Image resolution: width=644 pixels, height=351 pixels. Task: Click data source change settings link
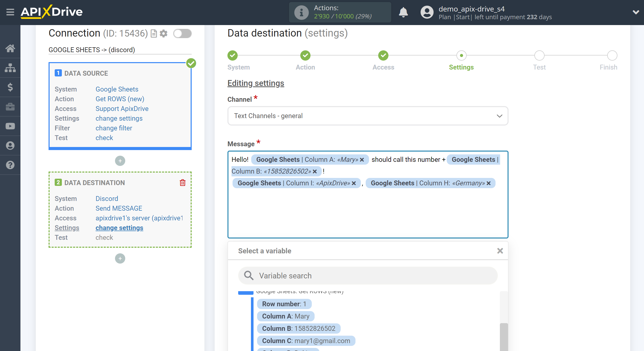click(x=119, y=118)
